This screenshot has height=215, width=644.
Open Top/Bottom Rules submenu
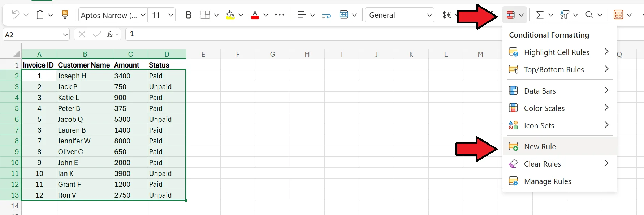coord(559,69)
